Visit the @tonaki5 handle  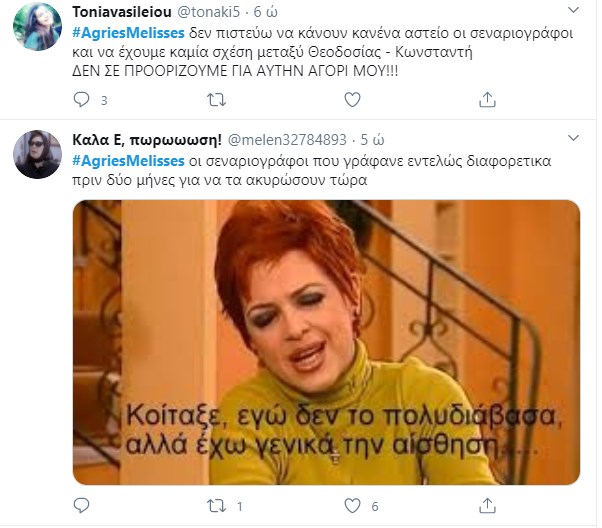pyautogui.click(x=208, y=12)
